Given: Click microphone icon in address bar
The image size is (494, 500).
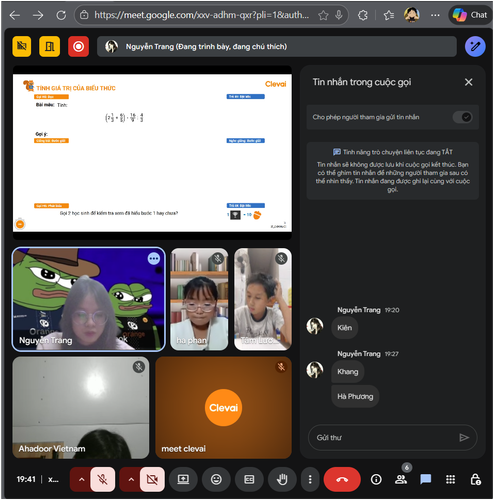Looking at the screenshot, I should [339, 15].
